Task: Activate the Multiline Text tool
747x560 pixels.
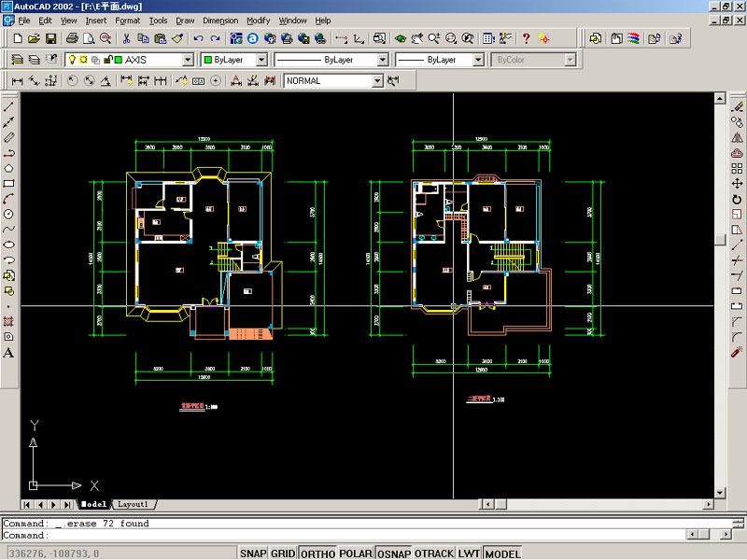Action: pyautogui.click(x=8, y=353)
